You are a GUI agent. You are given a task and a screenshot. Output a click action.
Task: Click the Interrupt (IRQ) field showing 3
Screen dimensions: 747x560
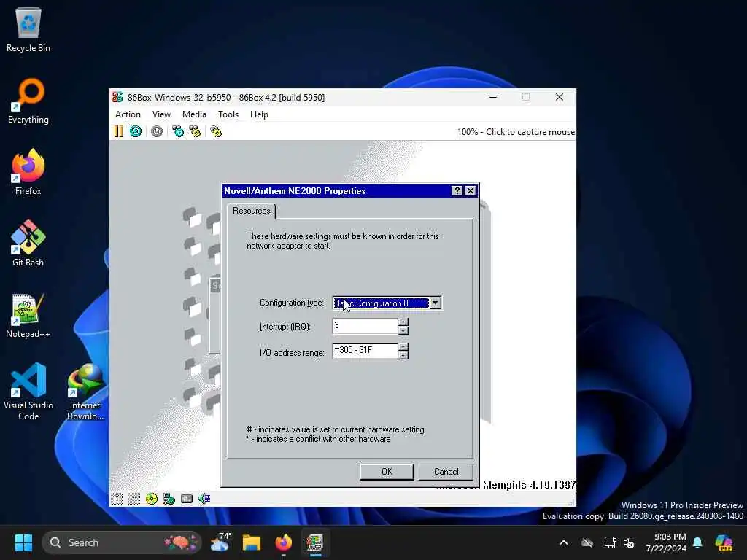click(x=365, y=326)
